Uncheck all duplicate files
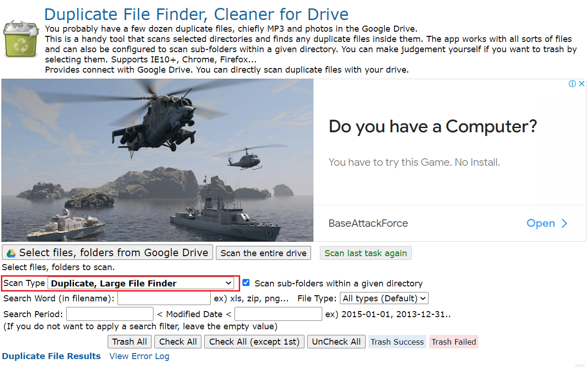The image size is (588, 367). pos(336,341)
